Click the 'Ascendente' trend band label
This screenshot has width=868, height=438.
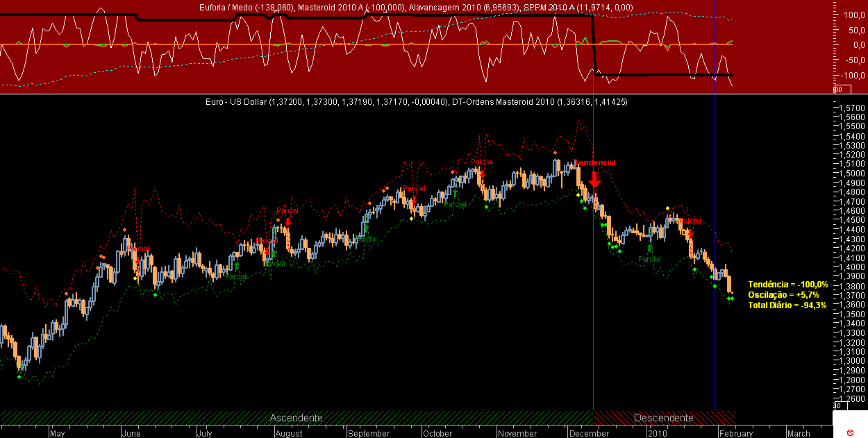tap(297, 418)
